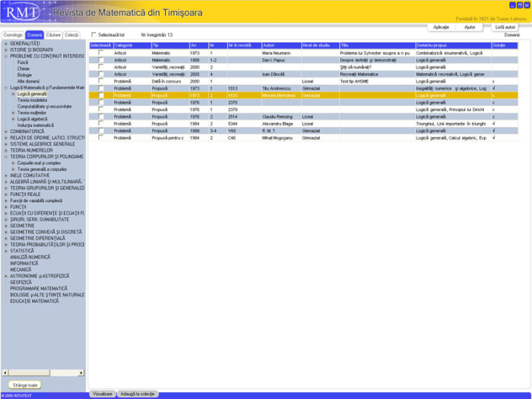Open the Ajutor menu
Image resolution: width=532 pixels, height=399 pixels.
[x=470, y=27]
